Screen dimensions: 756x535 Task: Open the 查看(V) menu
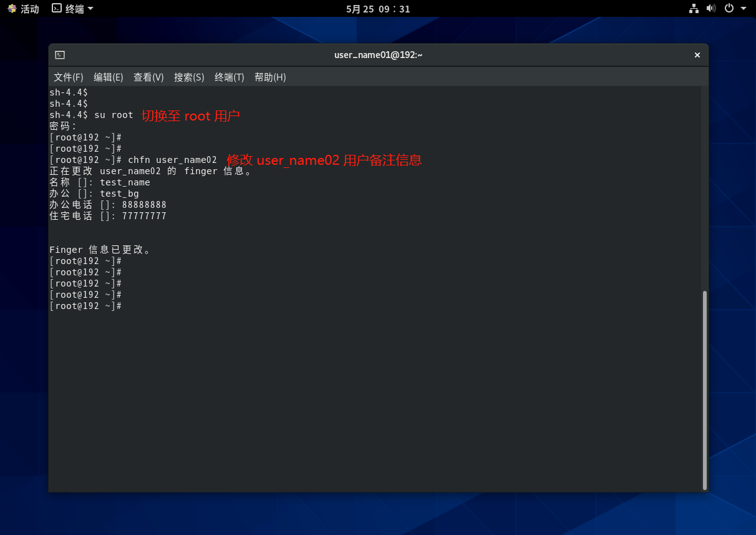point(148,77)
